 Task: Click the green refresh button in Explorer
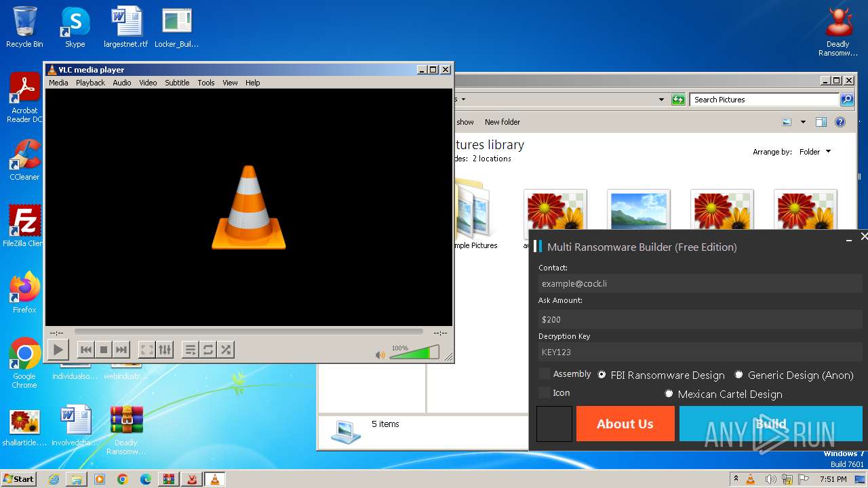point(678,100)
